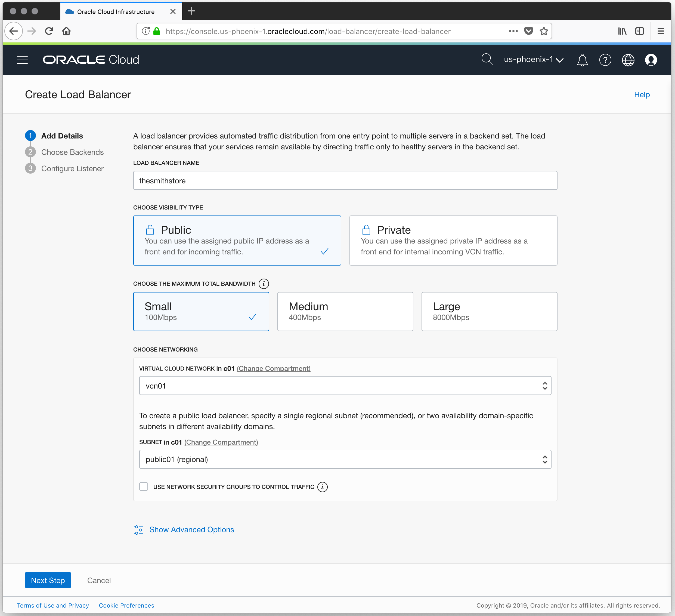Image resolution: width=675 pixels, height=616 pixels.
Task: Select the Private visibility type
Action: [x=453, y=241]
